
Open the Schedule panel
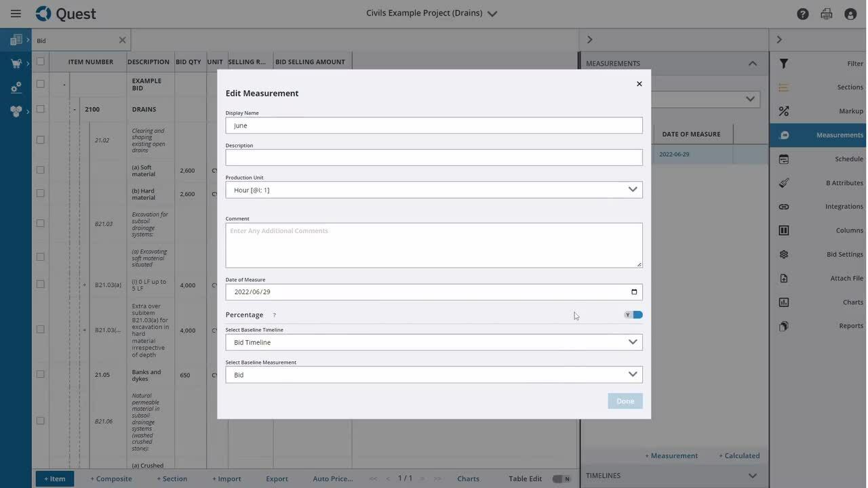click(818, 159)
